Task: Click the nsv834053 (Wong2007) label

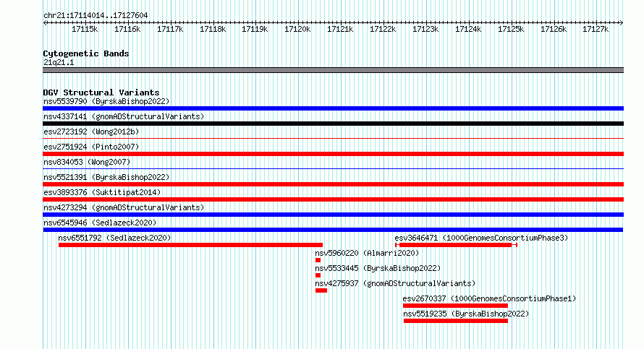Action: point(87,162)
